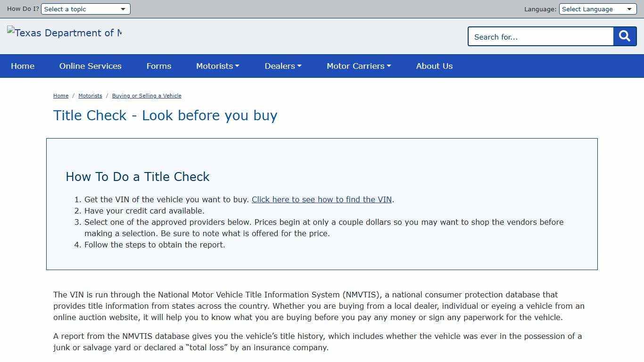
Task: Open the Motor Carriers dropdown
Action: tap(358, 66)
